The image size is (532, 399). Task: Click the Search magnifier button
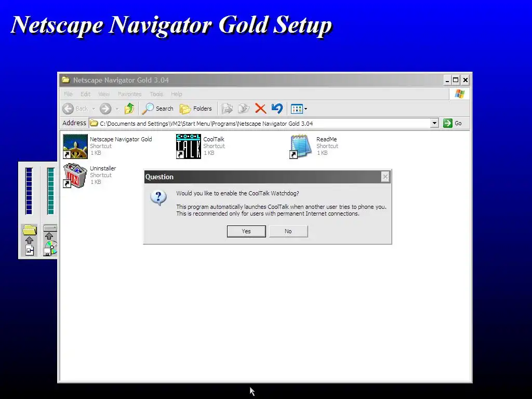click(158, 109)
